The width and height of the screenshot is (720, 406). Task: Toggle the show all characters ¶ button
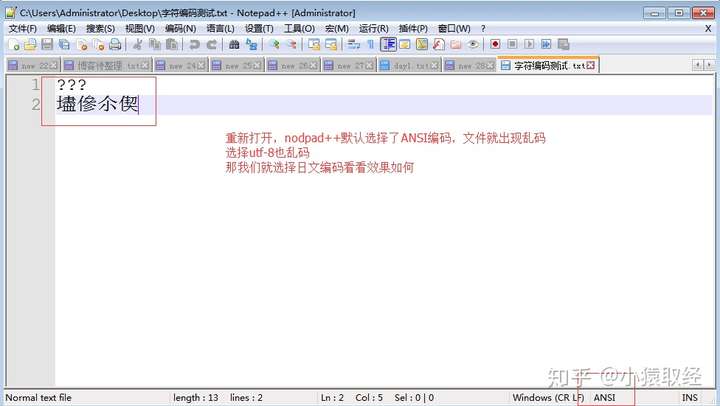pyautogui.click(x=370, y=45)
